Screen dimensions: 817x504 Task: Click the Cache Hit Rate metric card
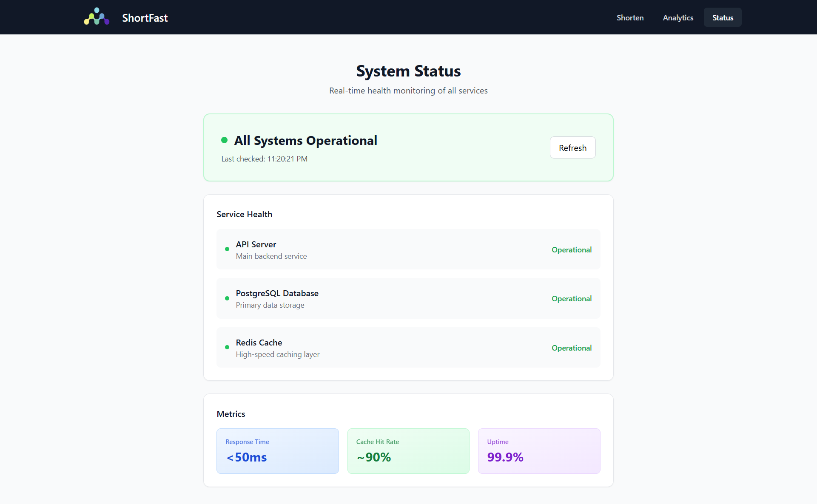point(408,451)
